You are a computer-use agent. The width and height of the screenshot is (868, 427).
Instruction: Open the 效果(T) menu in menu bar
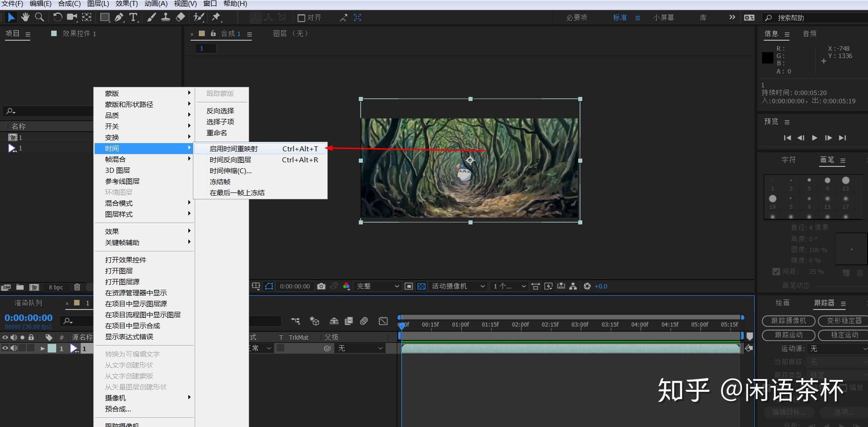(127, 4)
